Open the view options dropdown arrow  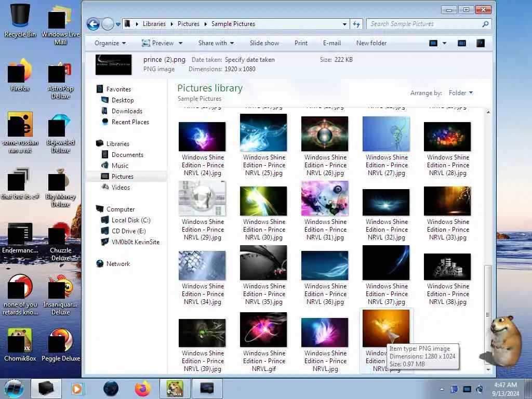click(x=444, y=43)
